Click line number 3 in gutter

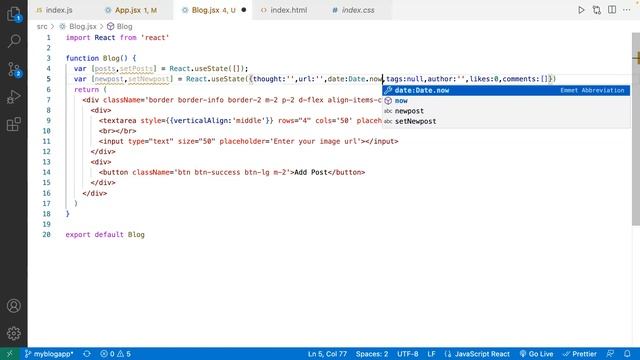click(49, 58)
